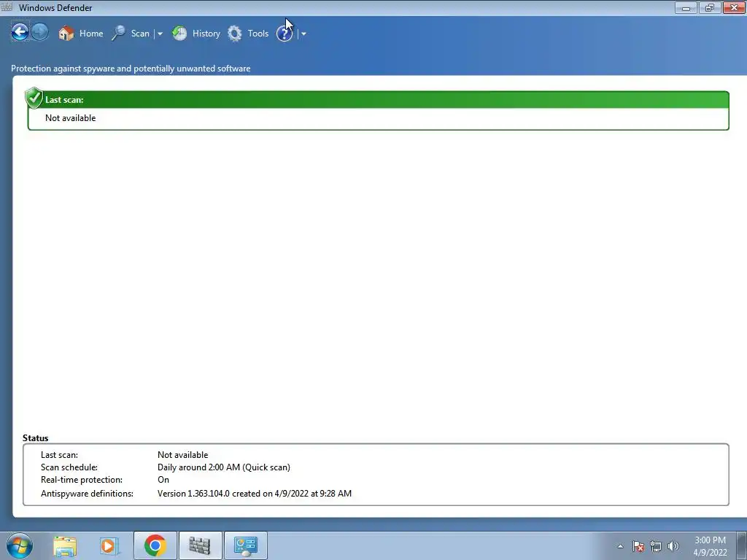Click the gear icon beside Tools
This screenshot has width=747, height=560.
[x=234, y=34]
